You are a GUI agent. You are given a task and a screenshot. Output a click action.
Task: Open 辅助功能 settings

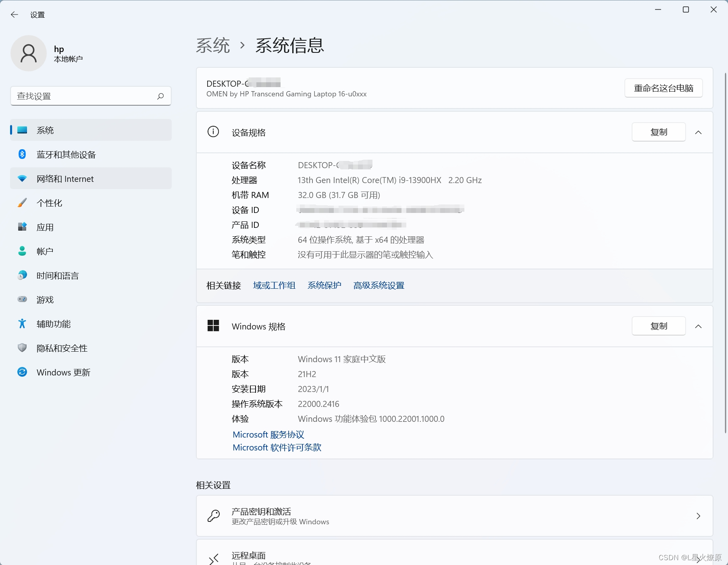91,324
